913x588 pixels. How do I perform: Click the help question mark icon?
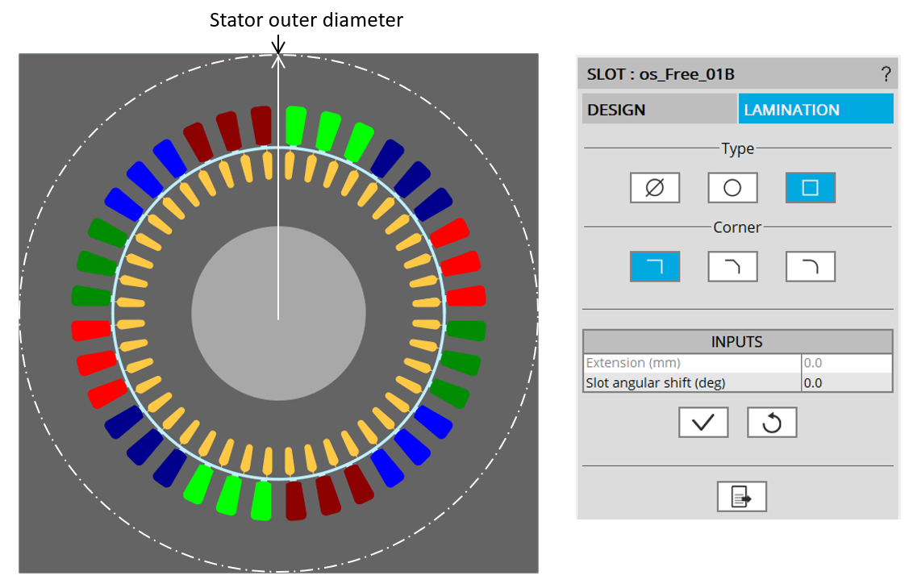886,75
